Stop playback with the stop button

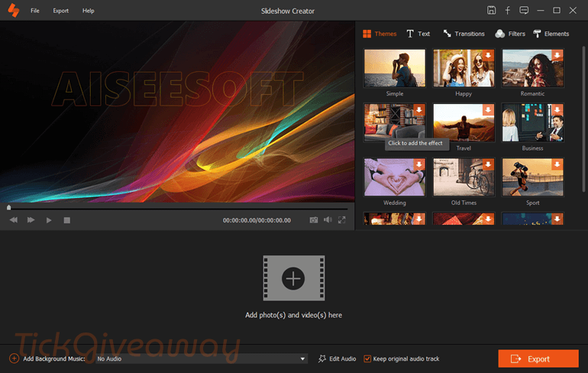click(x=66, y=220)
